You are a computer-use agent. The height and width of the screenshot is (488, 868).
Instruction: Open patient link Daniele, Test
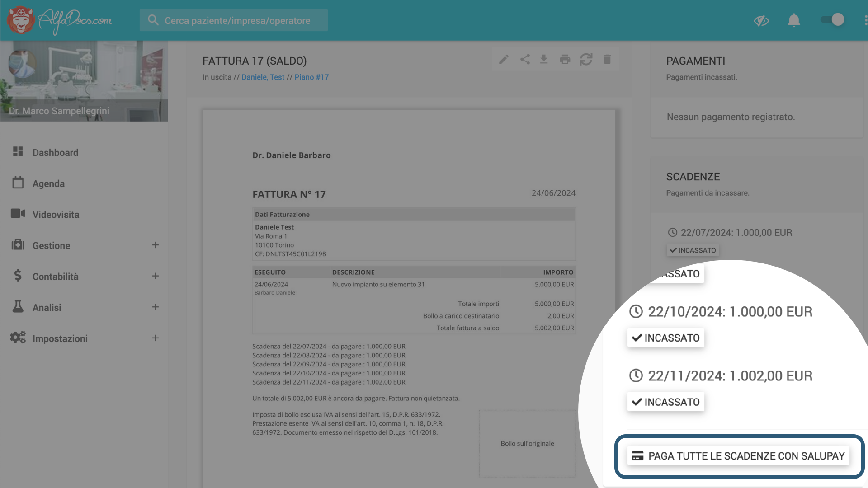click(x=263, y=77)
